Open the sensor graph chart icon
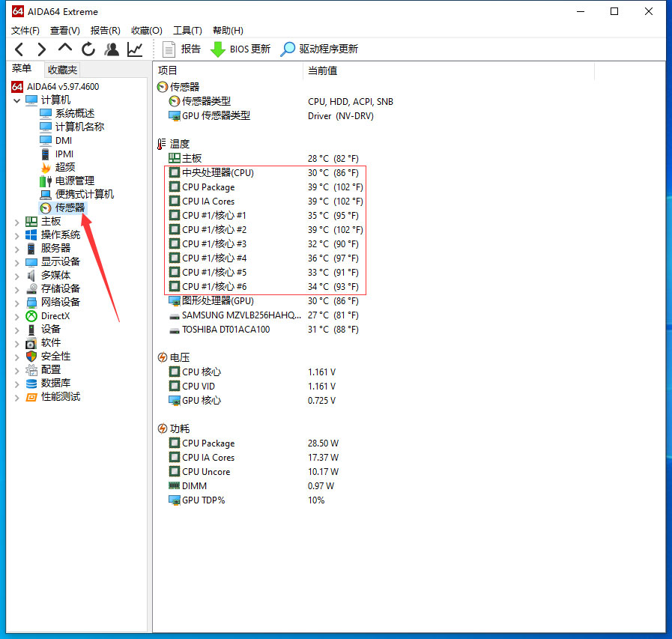672x639 pixels. tap(135, 49)
